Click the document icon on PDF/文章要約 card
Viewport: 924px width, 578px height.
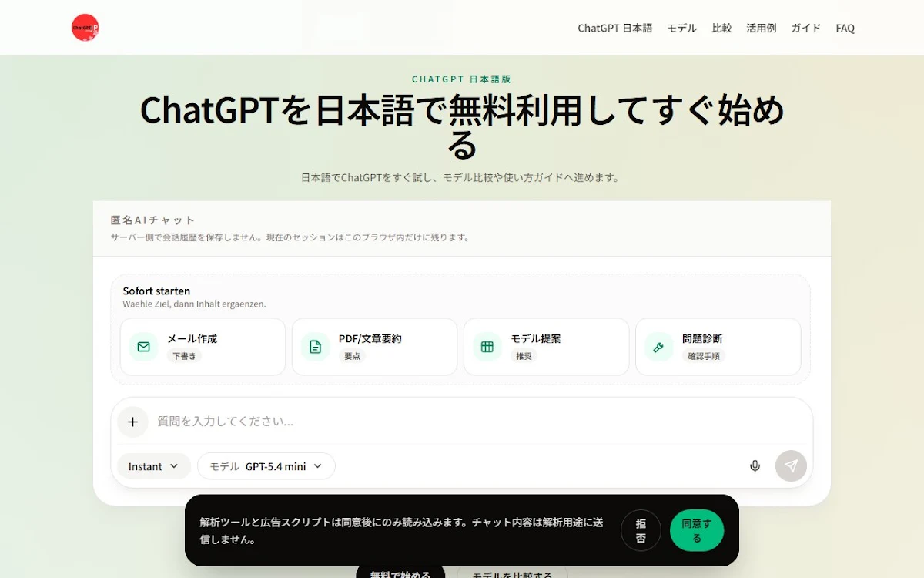315,347
